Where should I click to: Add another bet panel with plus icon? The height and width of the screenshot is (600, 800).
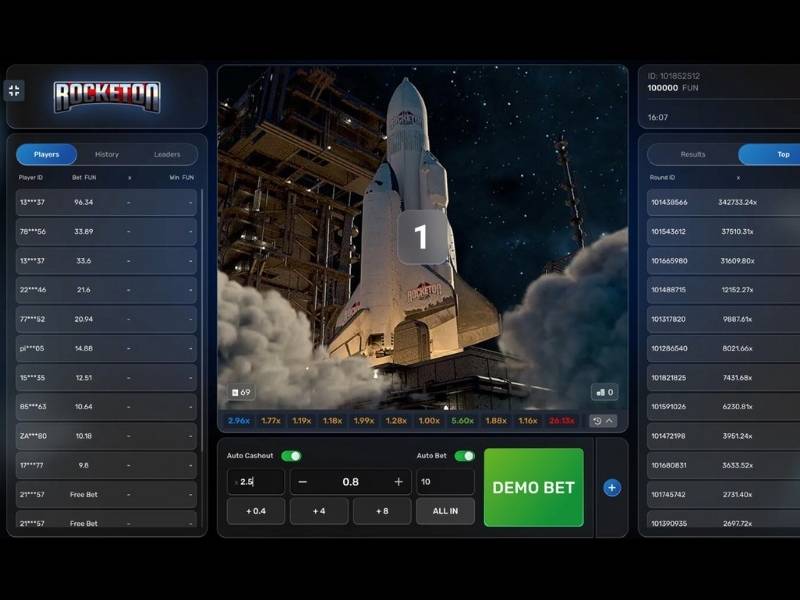612,488
